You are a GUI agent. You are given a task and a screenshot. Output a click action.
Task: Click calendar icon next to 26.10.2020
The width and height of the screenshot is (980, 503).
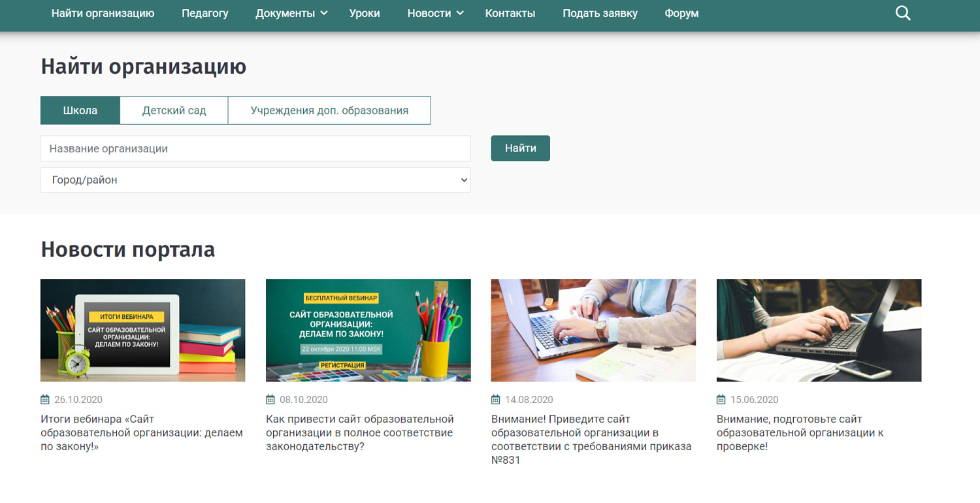coord(45,400)
